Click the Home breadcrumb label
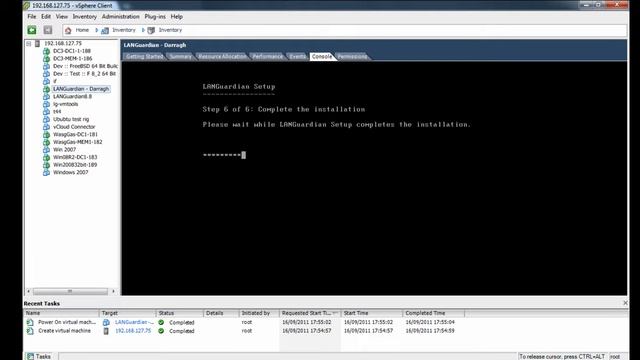 pyautogui.click(x=82, y=30)
